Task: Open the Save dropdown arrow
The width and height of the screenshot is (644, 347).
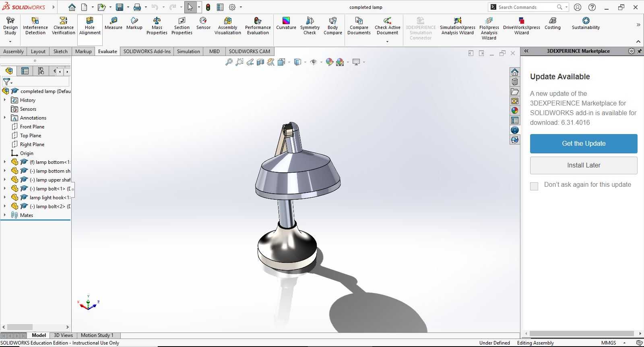Action: [128, 7]
